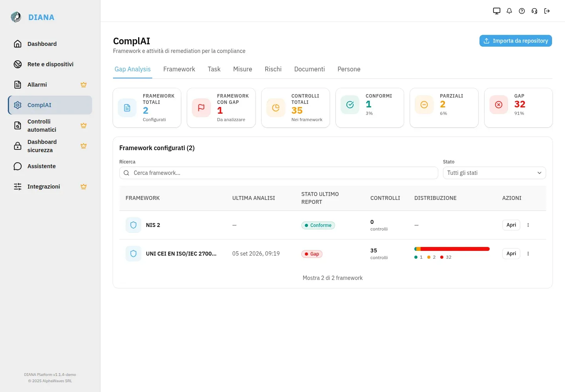Screen dimensions: 565x392
Task: Open the Tutti gli stati dropdown
Action: [x=494, y=173]
